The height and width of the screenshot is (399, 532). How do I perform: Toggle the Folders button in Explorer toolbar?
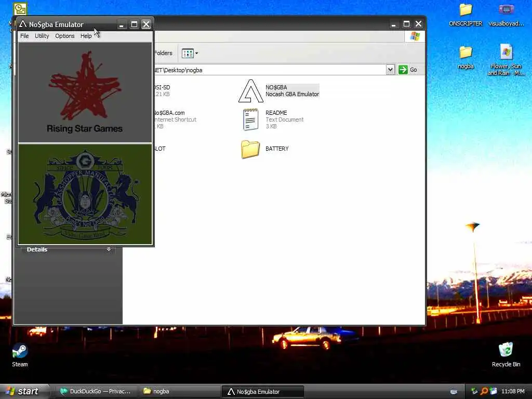pyautogui.click(x=163, y=53)
